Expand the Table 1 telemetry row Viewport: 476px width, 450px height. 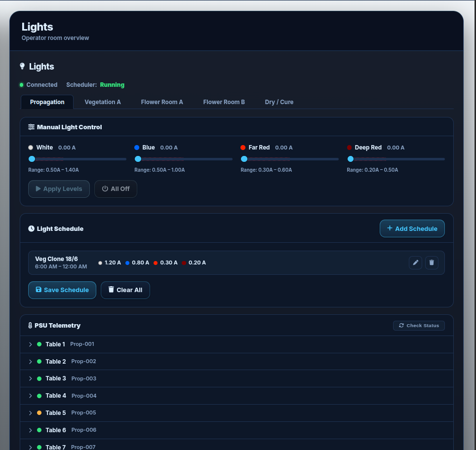coord(30,344)
